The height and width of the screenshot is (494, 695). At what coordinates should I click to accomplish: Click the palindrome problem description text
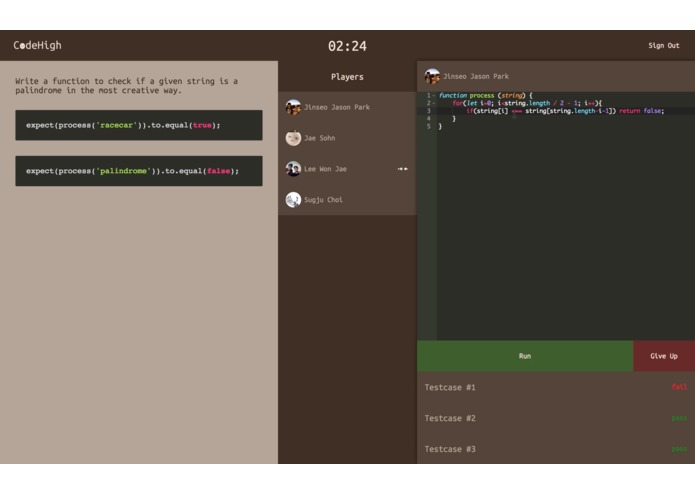[126, 86]
